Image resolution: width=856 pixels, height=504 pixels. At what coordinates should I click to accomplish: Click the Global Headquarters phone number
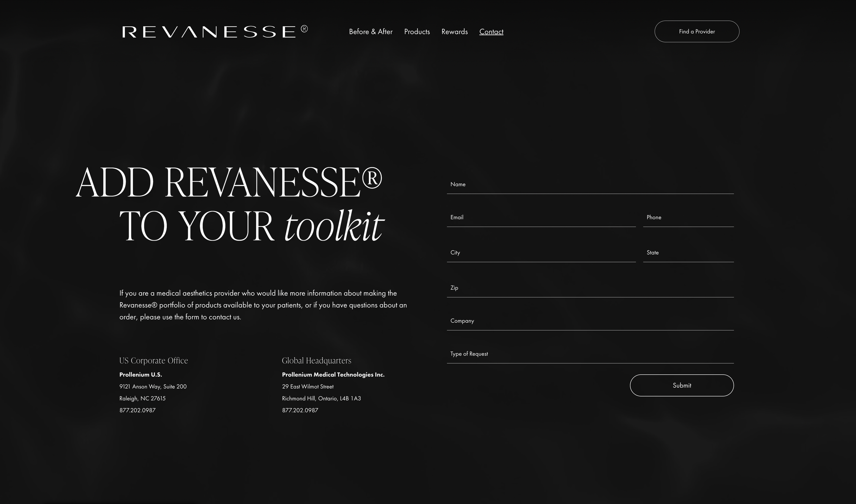pos(300,410)
